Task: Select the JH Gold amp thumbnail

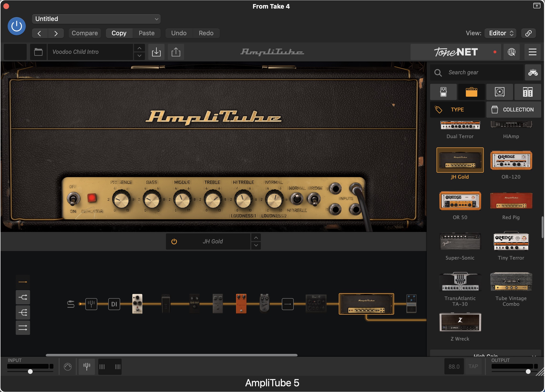Action: [460, 160]
